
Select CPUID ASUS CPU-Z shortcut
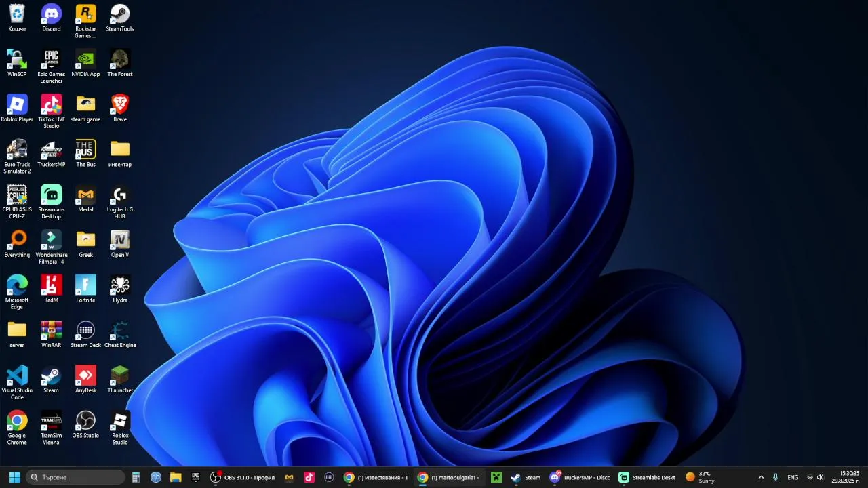click(x=17, y=202)
